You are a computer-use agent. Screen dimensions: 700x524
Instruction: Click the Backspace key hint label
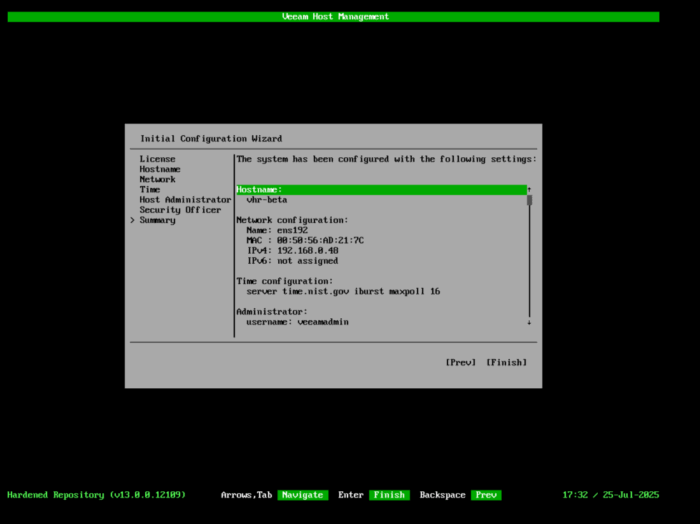(x=442, y=495)
